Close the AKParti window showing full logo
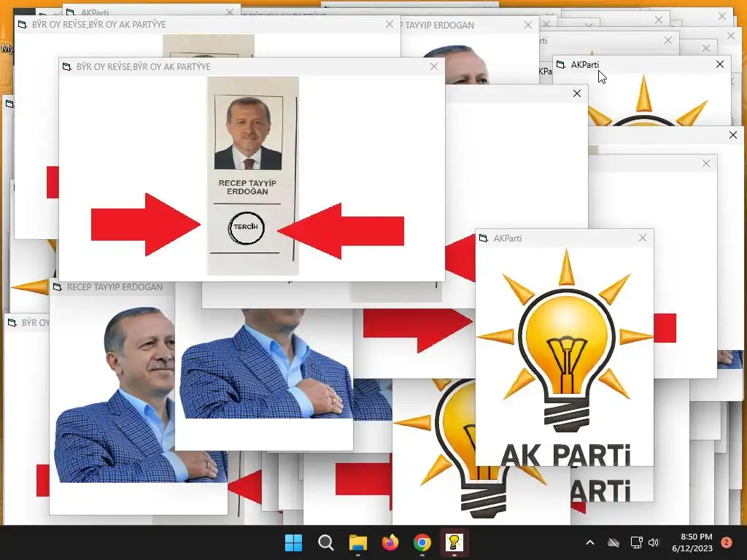Viewport: 747px width, 560px height. point(643,238)
